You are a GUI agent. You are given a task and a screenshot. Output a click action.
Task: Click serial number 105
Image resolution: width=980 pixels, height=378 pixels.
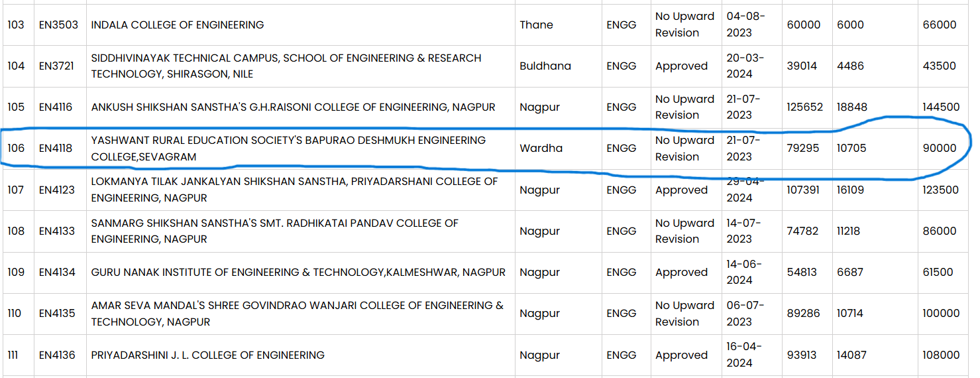click(x=16, y=107)
